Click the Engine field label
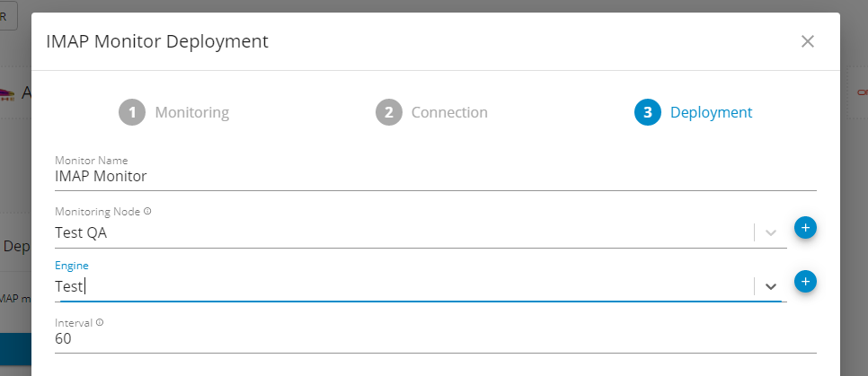868x376 pixels. click(x=72, y=267)
